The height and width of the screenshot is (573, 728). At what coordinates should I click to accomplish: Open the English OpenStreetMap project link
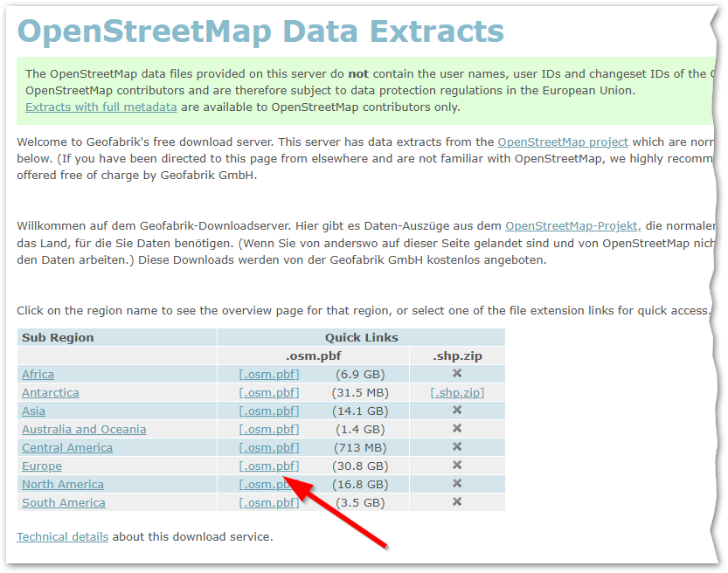(x=563, y=142)
